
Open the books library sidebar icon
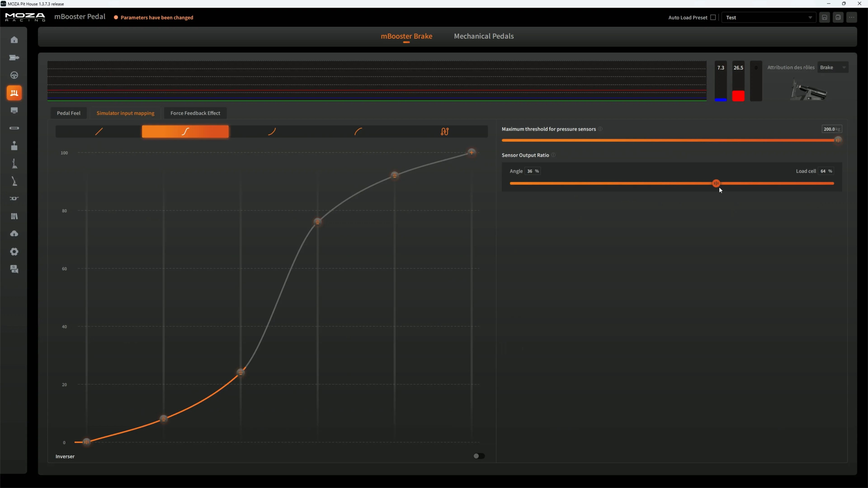tap(14, 216)
